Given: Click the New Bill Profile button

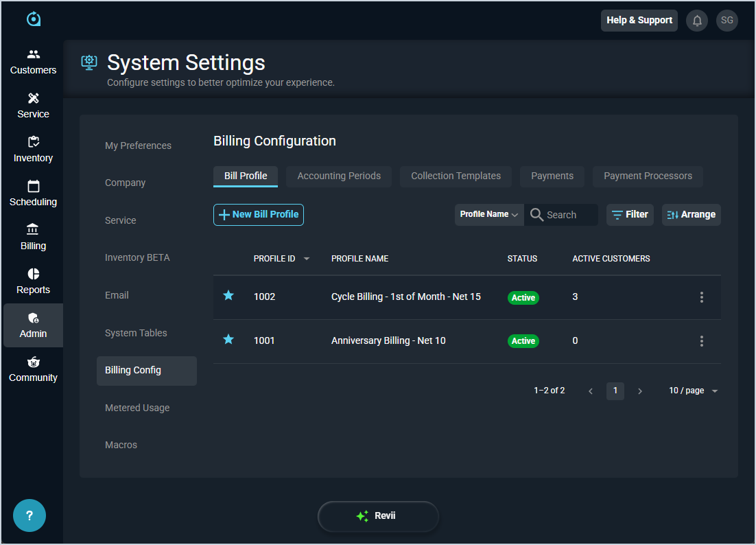Looking at the screenshot, I should point(259,215).
